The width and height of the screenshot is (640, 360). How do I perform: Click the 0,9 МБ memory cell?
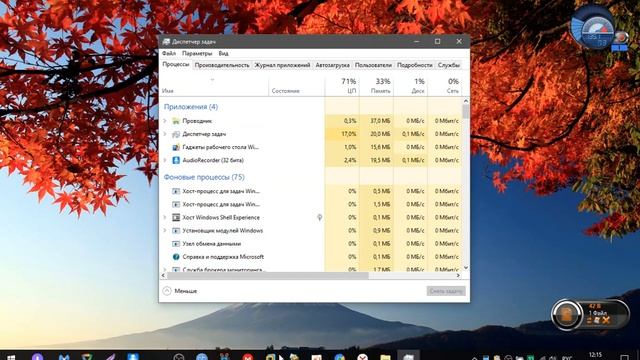pyautogui.click(x=376, y=231)
